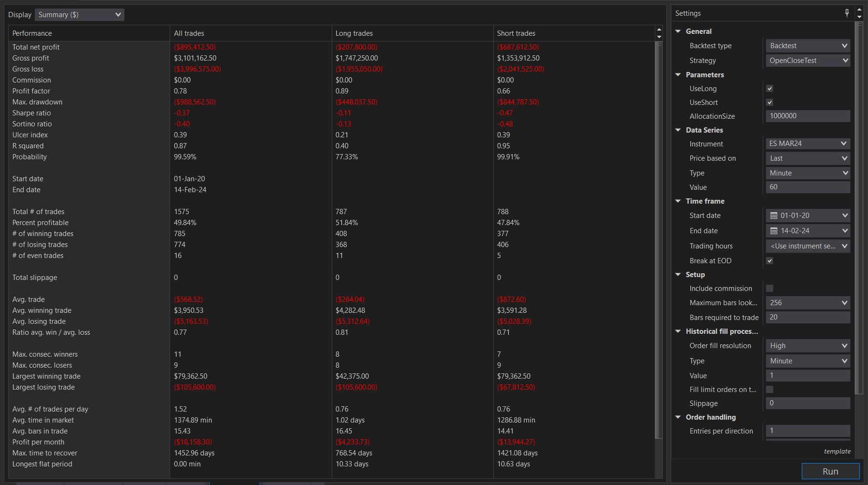Click the AllocationSize input field

807,116
